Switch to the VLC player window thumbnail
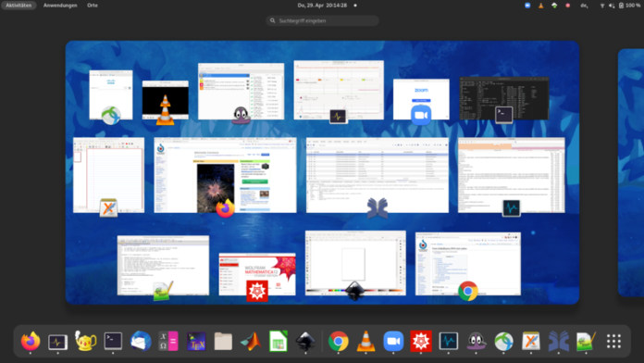Viewport: 644px width, 363px height. coord(165,100)
